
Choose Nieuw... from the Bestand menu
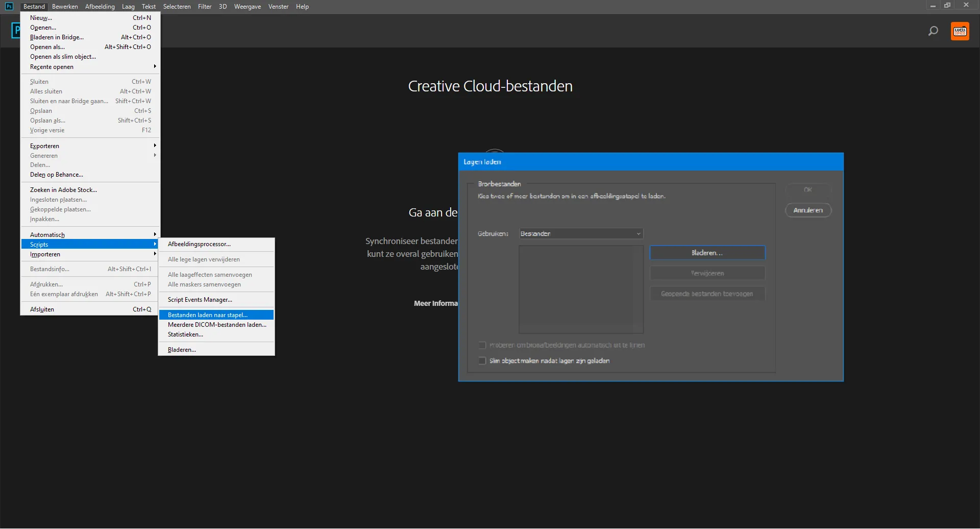pyautogui.click(x=90, y=18)
